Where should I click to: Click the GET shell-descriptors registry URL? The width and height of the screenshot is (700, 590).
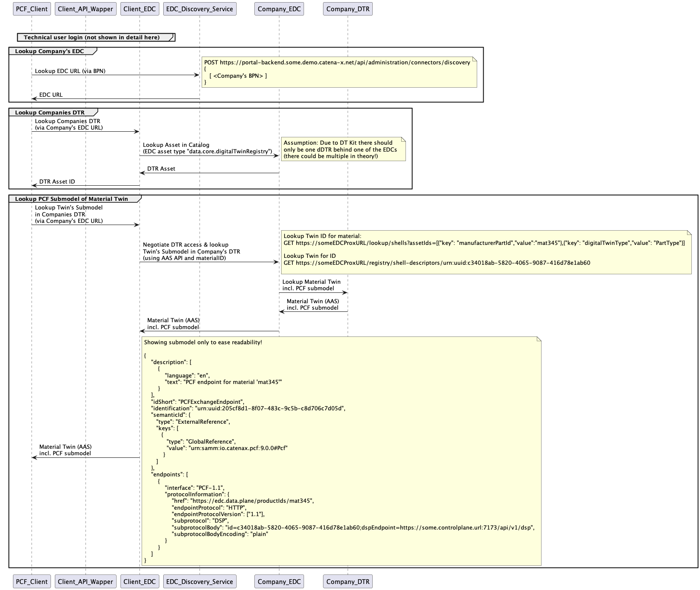(437, 263)
